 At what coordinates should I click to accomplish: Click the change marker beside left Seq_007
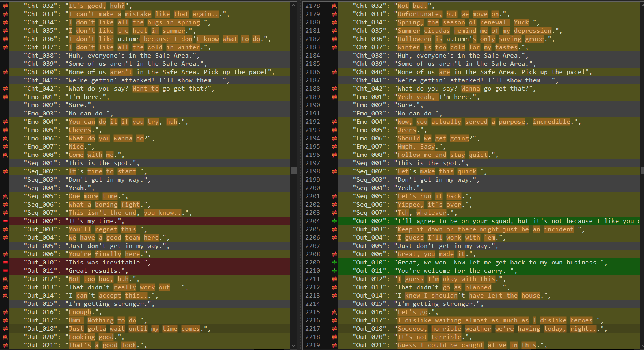click(x=5, y=213)
